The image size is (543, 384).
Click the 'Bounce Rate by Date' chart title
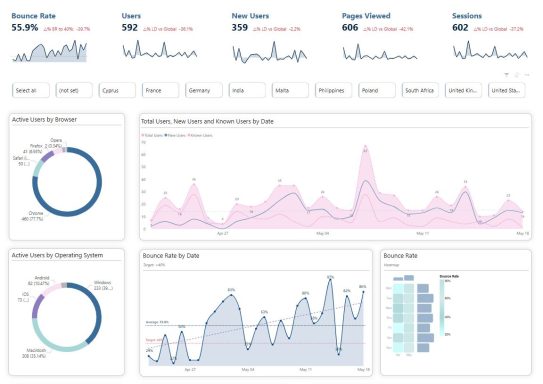(171, 256)
